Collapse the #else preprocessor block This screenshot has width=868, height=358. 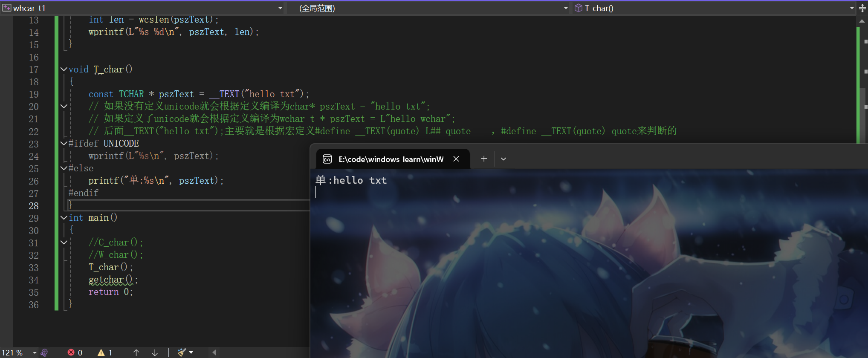click(x=64, y=168)
